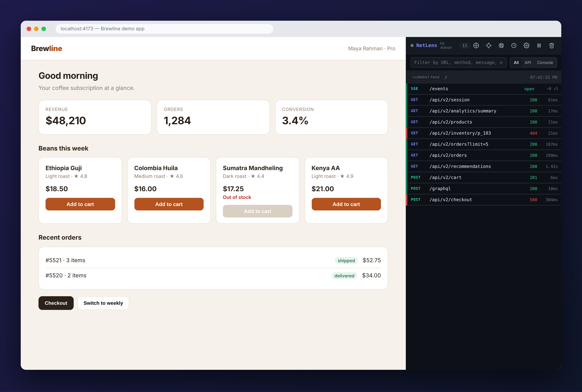Click order #5521 · 3 items row

[213, 260]
